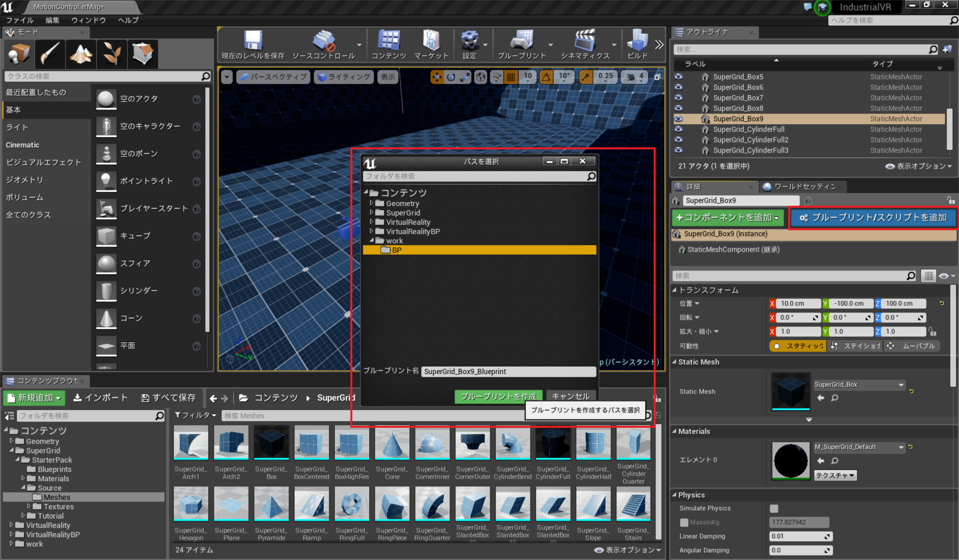Select the Paint mode brush icon
The height and width of the screenshot is (560, 959).
(50, 54)
